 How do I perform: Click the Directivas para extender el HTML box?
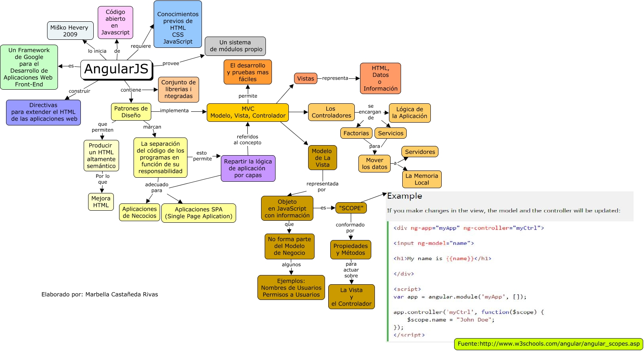[x=43, y=112]
